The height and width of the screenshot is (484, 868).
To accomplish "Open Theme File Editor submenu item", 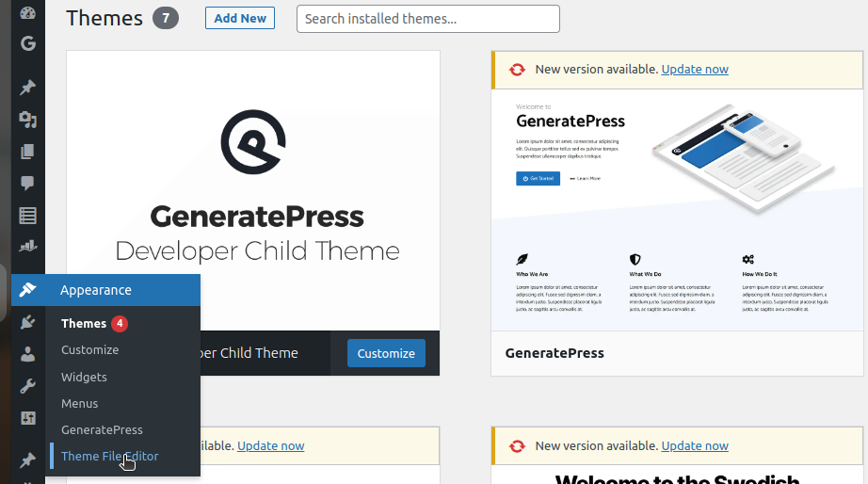I will (x=109, y=457).
